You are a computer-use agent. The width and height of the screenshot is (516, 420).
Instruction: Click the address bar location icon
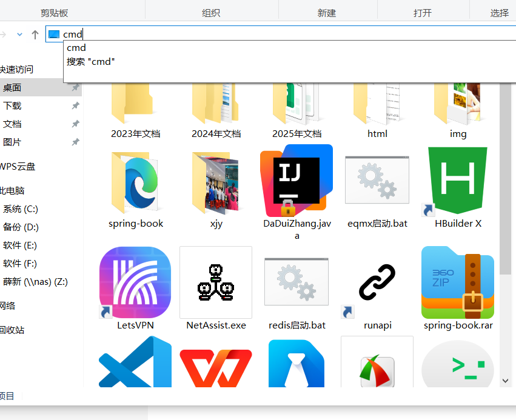tap(53, 34)
